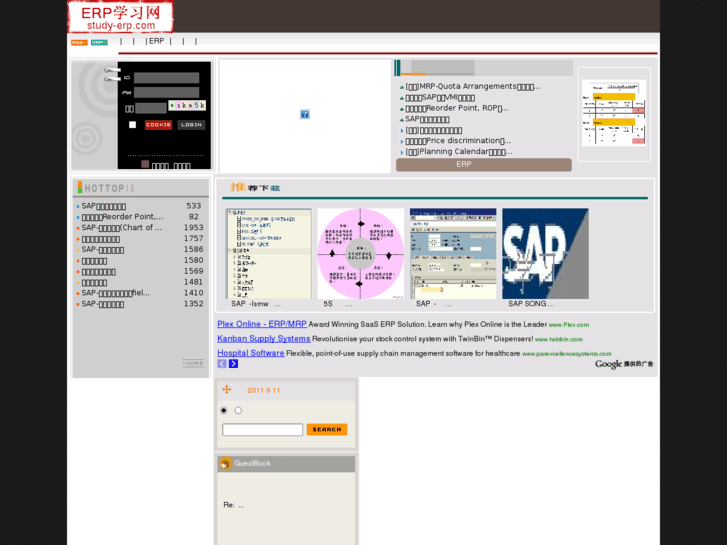Click the captcha image to refresh it

(187, 105)
